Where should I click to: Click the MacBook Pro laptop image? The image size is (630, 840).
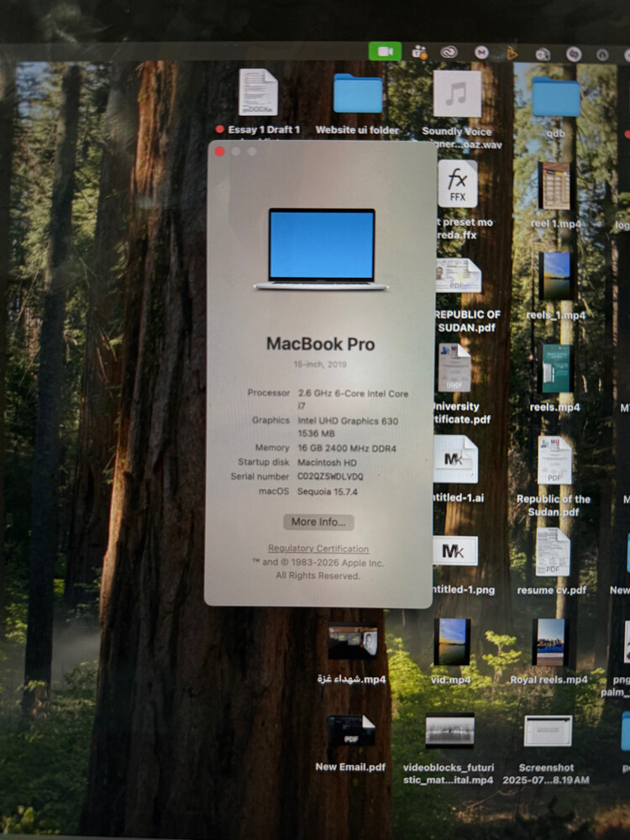coord(322,249)
